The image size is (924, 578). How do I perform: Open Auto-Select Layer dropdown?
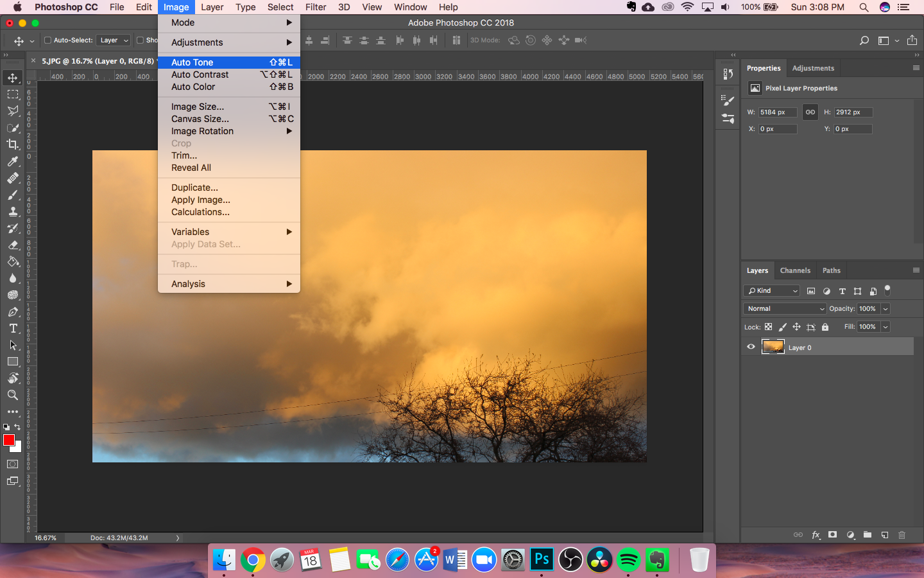[114, 40]
